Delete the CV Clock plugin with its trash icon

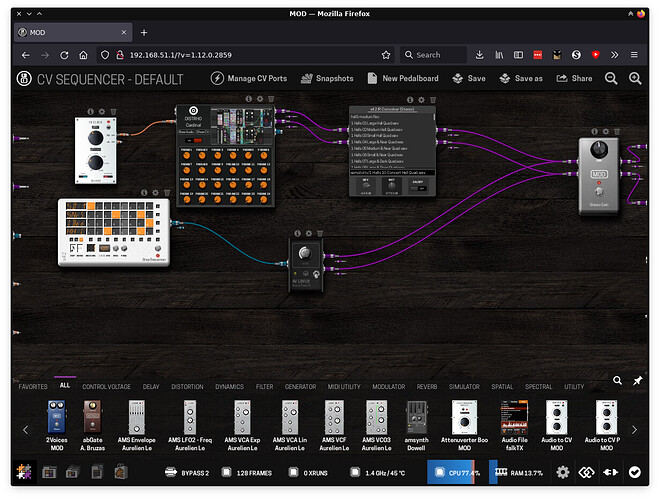113,111
